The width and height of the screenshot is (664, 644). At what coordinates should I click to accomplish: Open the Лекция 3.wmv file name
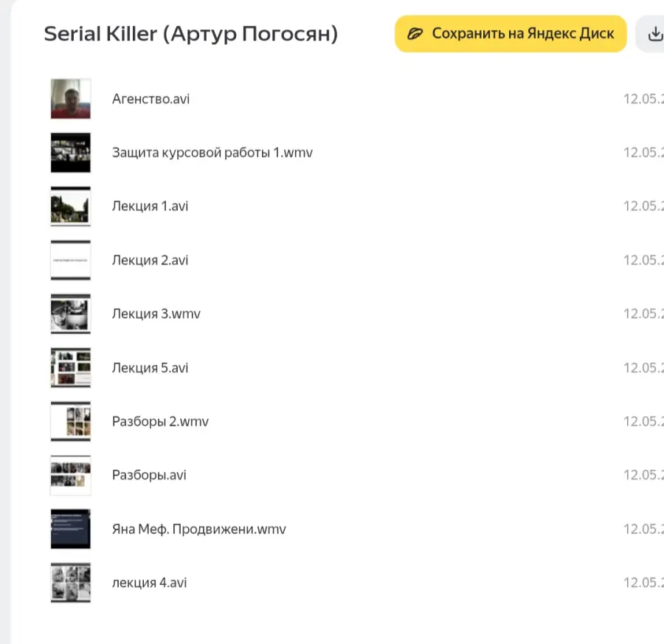(156, 314)
